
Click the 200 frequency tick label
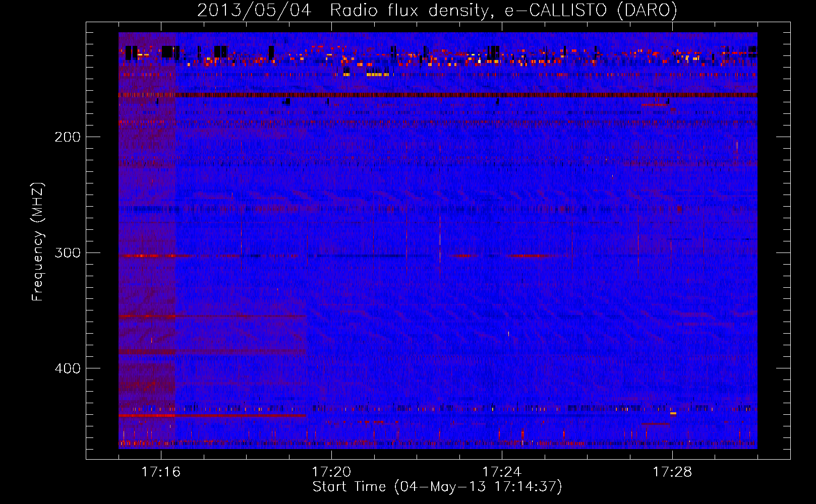coord(68,137)
